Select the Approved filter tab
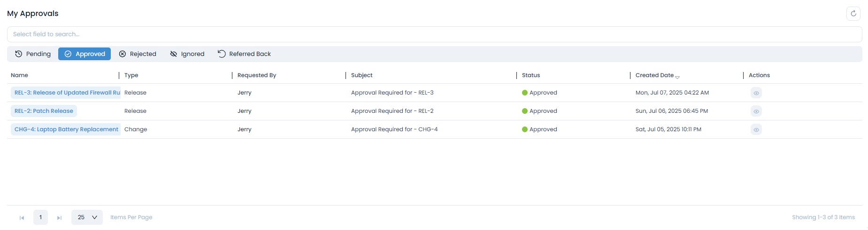Viewport: 868px width, 230px height. click(84, 54)
